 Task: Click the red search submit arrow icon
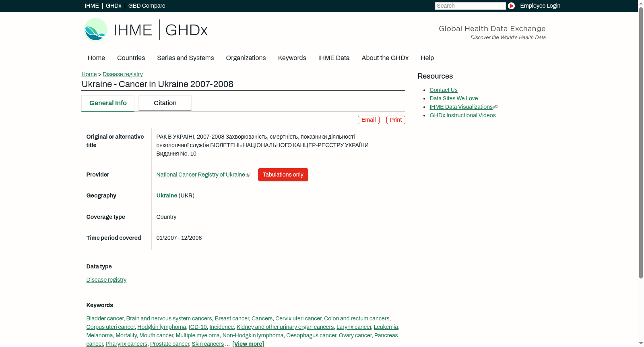(511, 6)
